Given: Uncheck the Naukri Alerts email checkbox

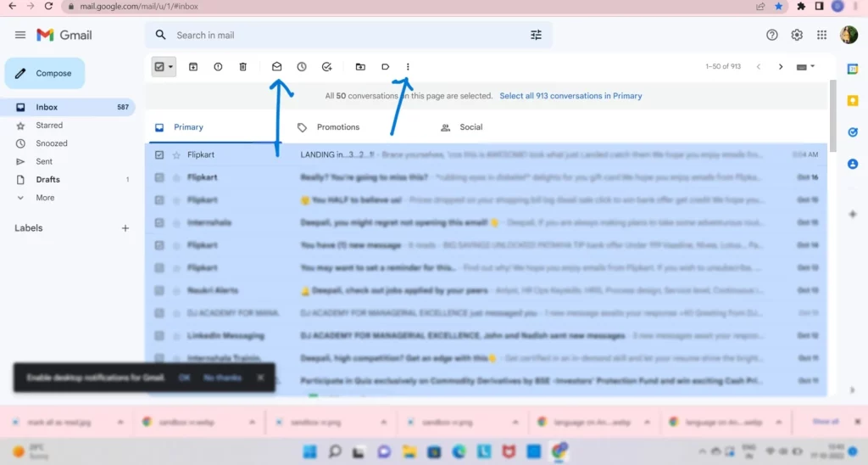Looking at the screenshot, I should 159,290.
